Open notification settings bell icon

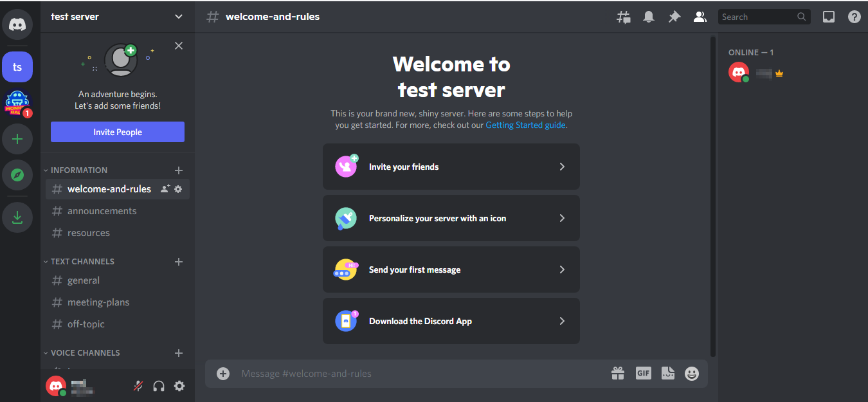pyautogui.click(x=649, y=17)
